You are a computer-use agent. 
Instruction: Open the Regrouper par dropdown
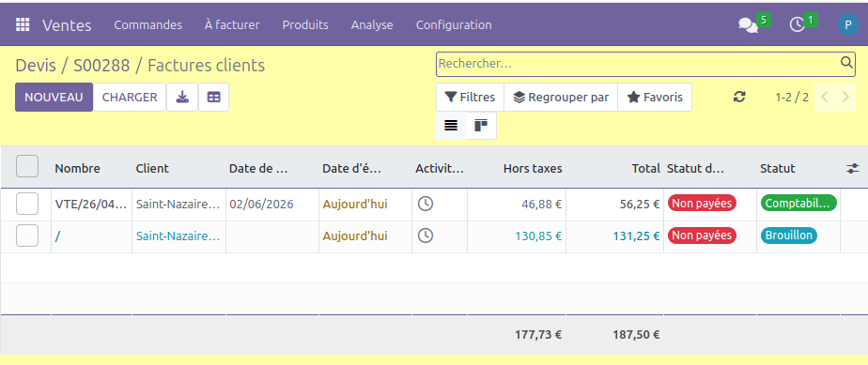(x=561, y=98)
